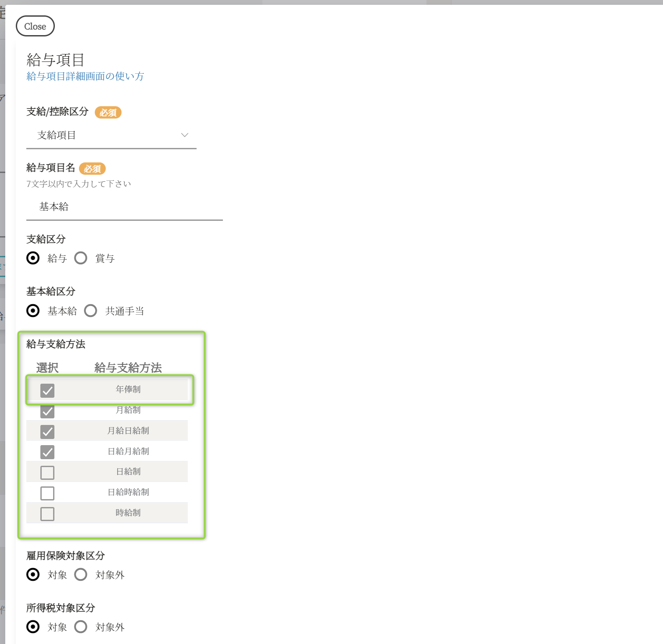
Task: Select 対象 for 所得税対象区分
Action: [33, 626]
